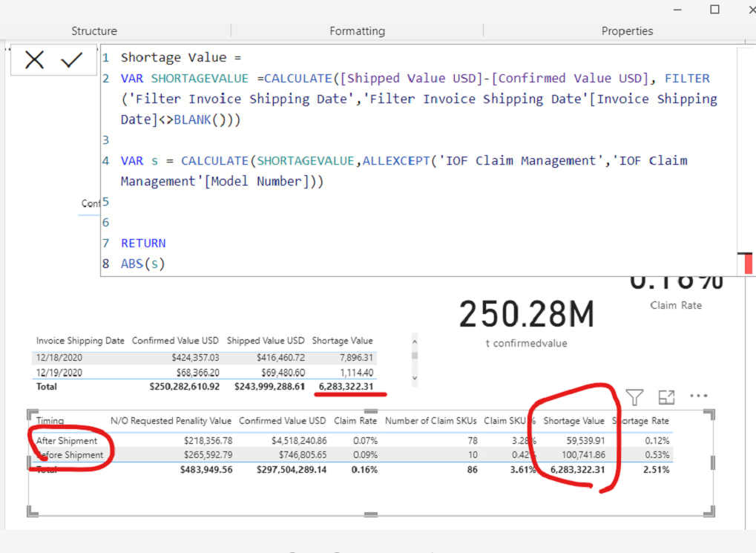This screenshot has height=553, width=756.
Task: Sort by Shipped Value USD column header
Action: tap(266, 341)
